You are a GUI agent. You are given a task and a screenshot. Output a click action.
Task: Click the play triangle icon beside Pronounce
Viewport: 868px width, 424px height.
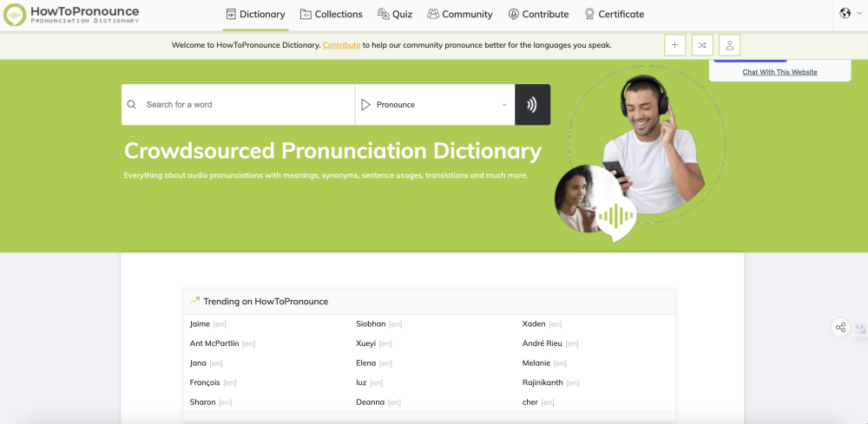(365, 104)
